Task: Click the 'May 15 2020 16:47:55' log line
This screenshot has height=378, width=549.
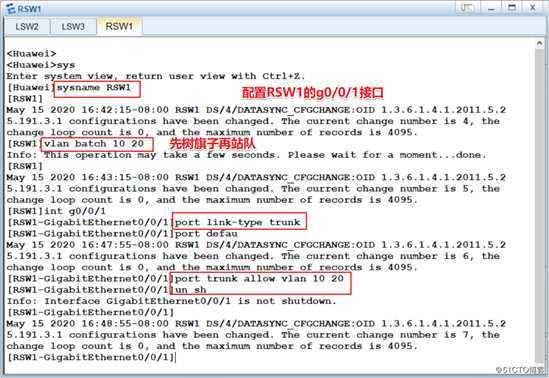Action: tap(256, 245)
